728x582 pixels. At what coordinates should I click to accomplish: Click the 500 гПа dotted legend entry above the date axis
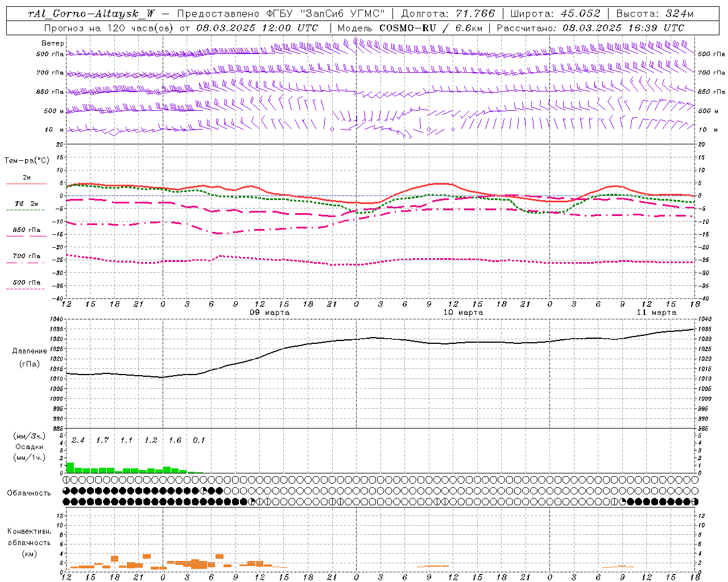(x=26, y=285)
